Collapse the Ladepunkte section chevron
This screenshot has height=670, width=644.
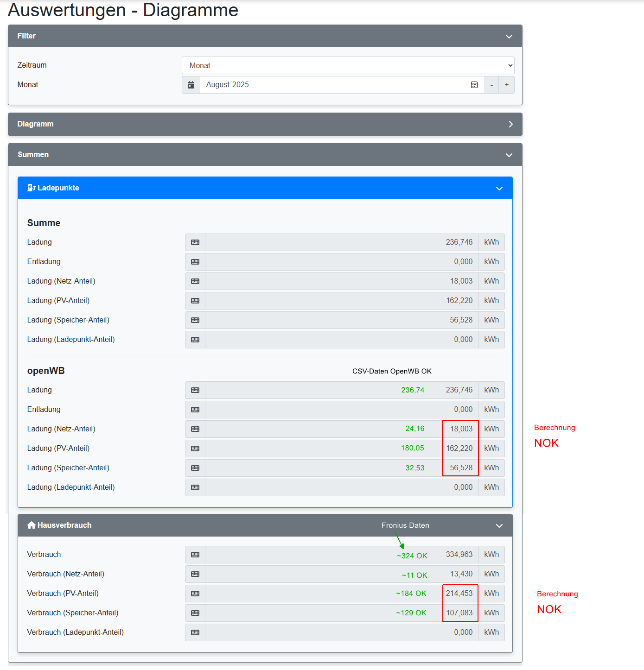pyautogui.click(x=499, y=188)
